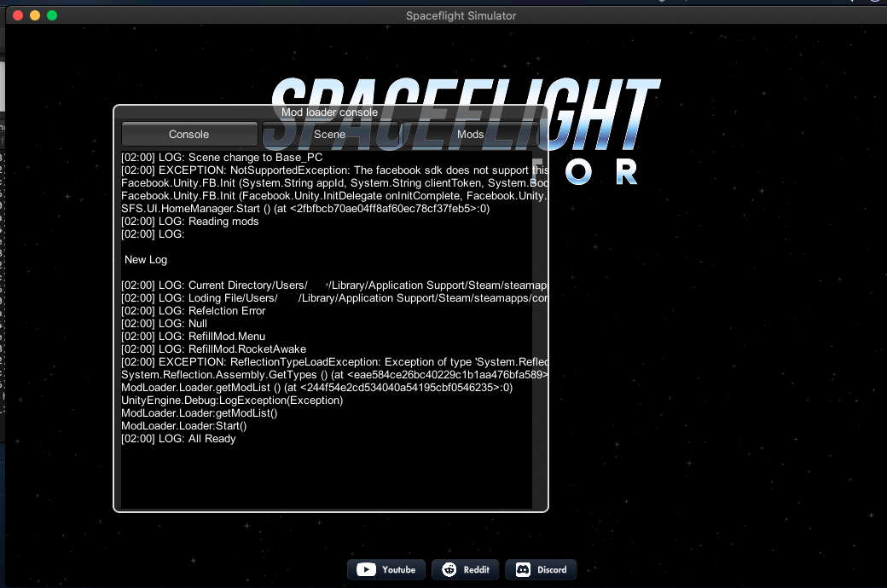
Task: Select the NotSupportedException log line
Action: (334, 170)
